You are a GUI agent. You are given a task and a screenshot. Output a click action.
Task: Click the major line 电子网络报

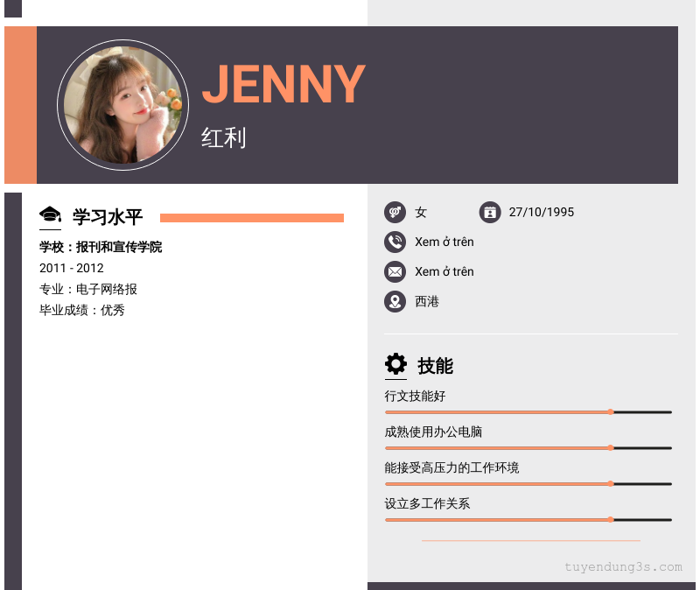click(x=88, y=289)
